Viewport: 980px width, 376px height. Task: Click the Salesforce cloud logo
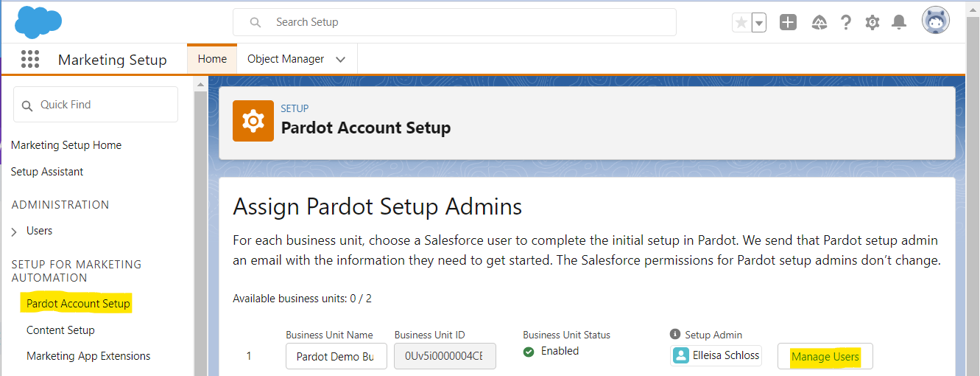click(x=38, y=21)
